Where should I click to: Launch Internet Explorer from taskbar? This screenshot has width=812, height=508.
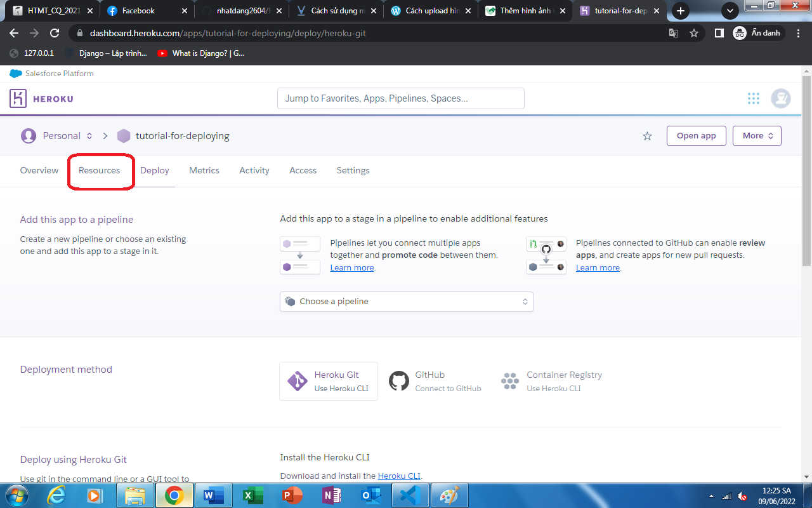pos(56,495)
